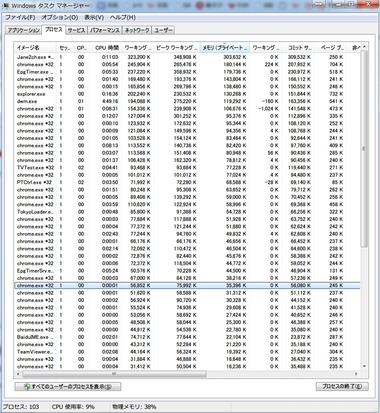Click the プロセス: 103 status entry
The width and height of the screenshot is (380, 413).
tap(21, 407)
